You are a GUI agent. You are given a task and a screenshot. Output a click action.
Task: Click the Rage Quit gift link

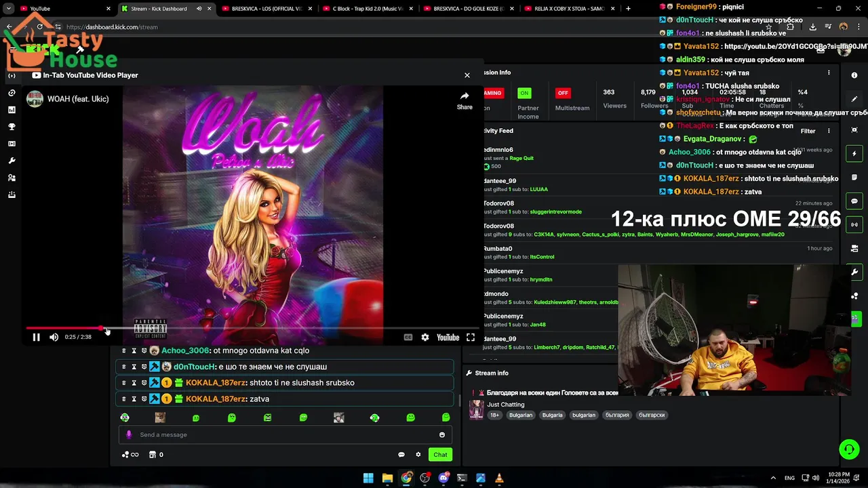tap(521, 159)
